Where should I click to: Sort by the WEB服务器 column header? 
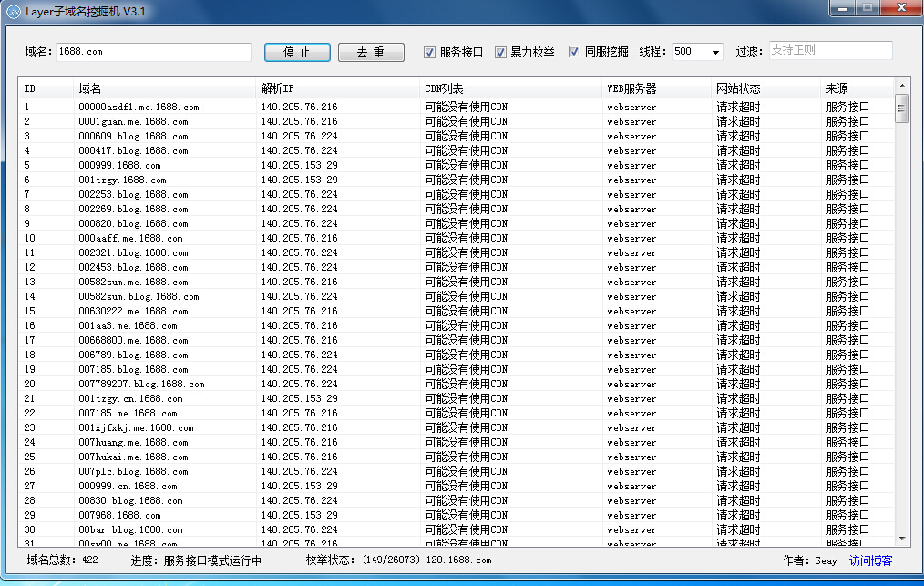(656, 88)
